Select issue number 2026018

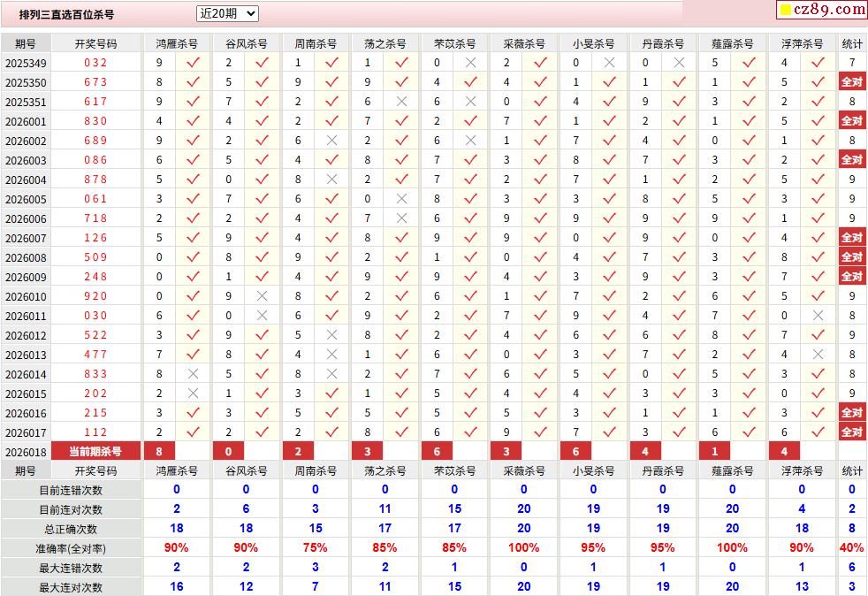point(26,452)
